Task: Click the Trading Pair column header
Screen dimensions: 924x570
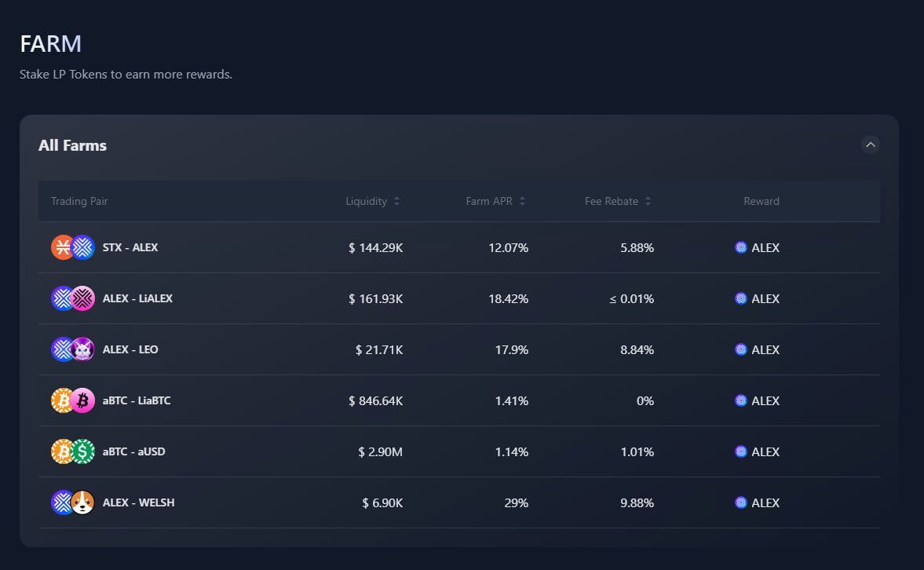Action: (79, 201)
